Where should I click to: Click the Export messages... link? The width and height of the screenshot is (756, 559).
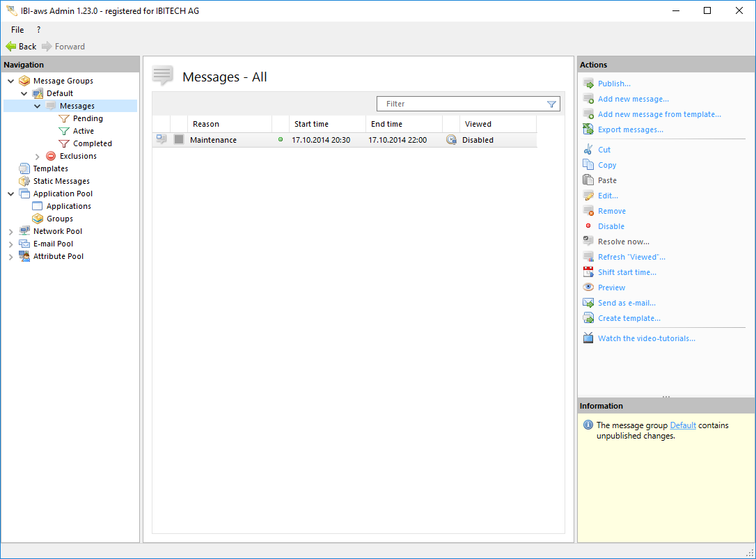[630, 129]
